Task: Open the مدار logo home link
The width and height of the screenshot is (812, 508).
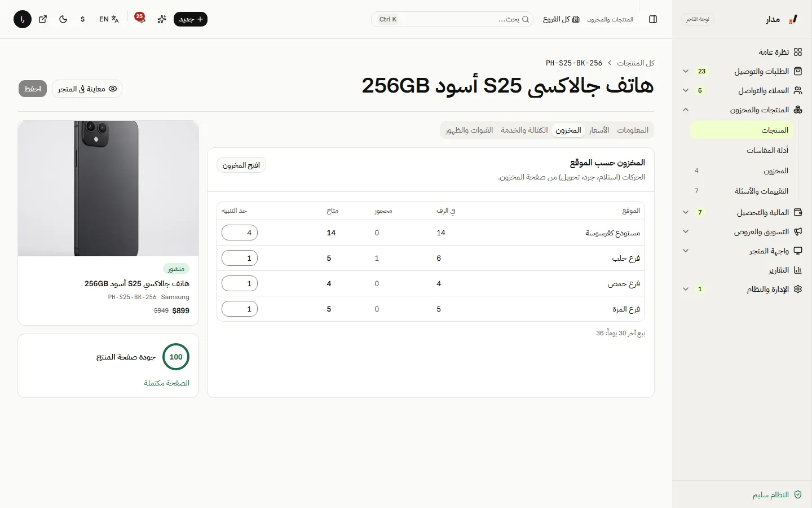Action: (x=782, y=19)
